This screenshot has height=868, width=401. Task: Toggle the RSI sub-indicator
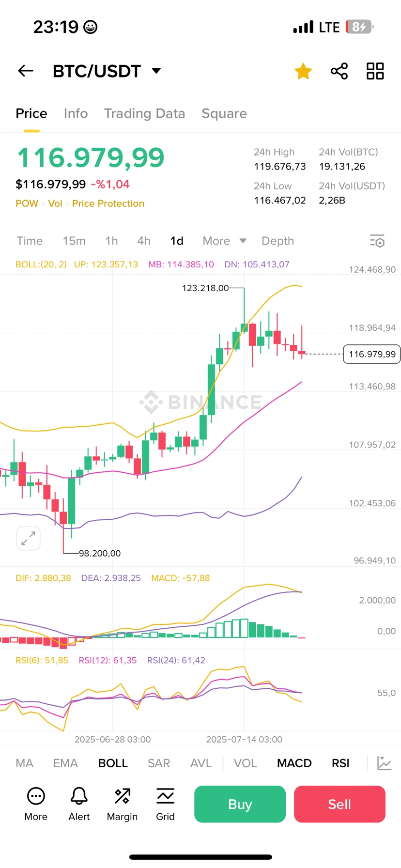click(340, 763)
